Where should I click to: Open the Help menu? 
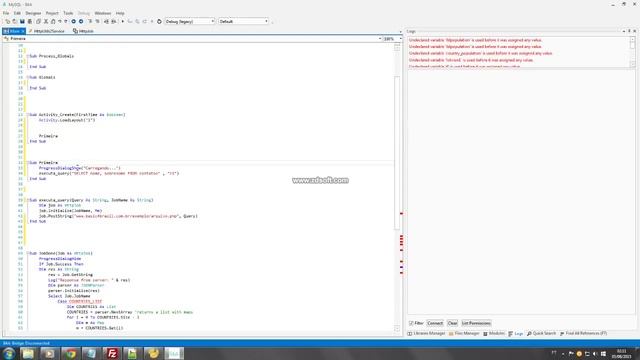point(120,13)
